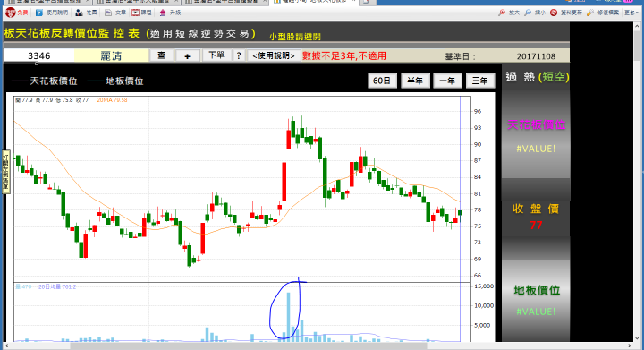The height and width of the screenshot is (350, 644).
Task: Open the 文章 articles icon
Action: point(108,13)
